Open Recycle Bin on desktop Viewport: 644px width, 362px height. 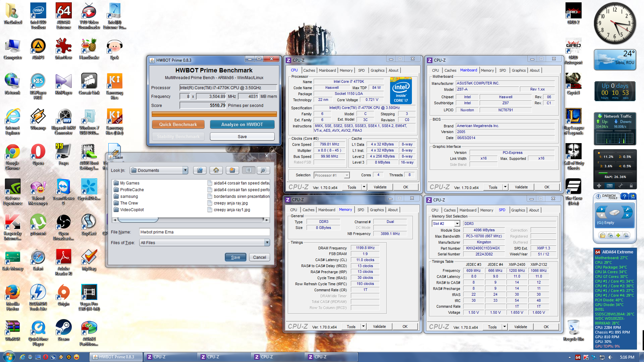tap(573, 330)
